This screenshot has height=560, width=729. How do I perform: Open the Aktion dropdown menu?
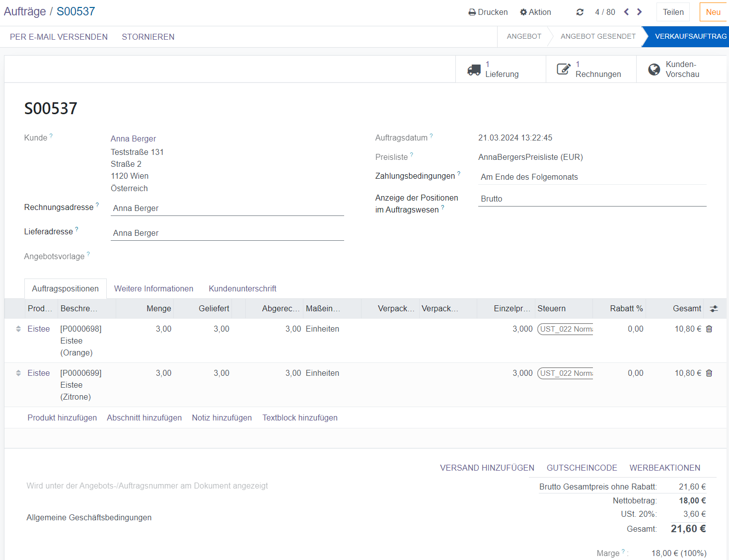535,12
